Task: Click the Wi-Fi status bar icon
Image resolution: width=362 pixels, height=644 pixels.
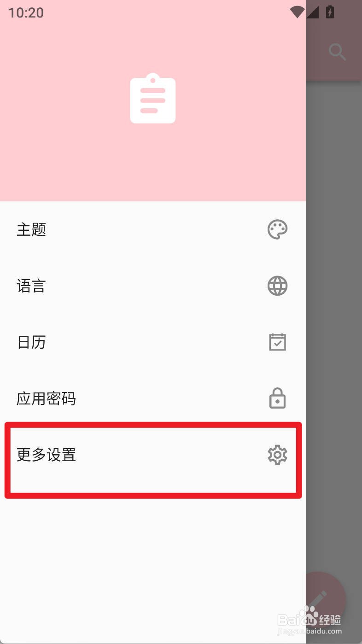Action: [x=298, y=12]
